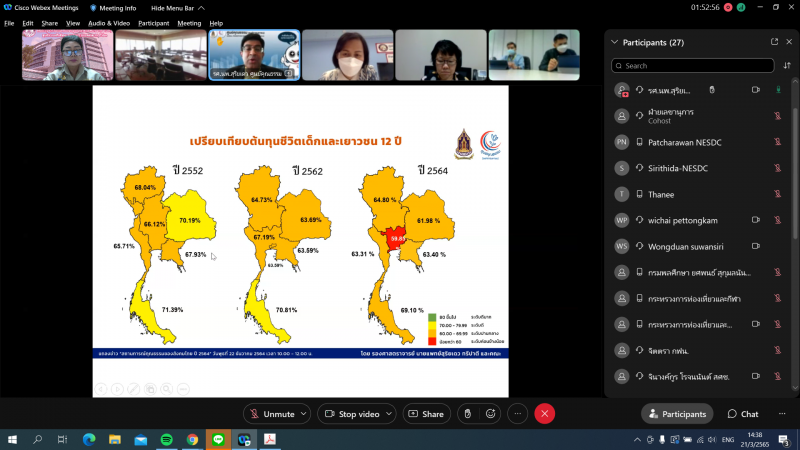
Task: Click ENG language indicator in tray
Action: click(x=728, y=440)
